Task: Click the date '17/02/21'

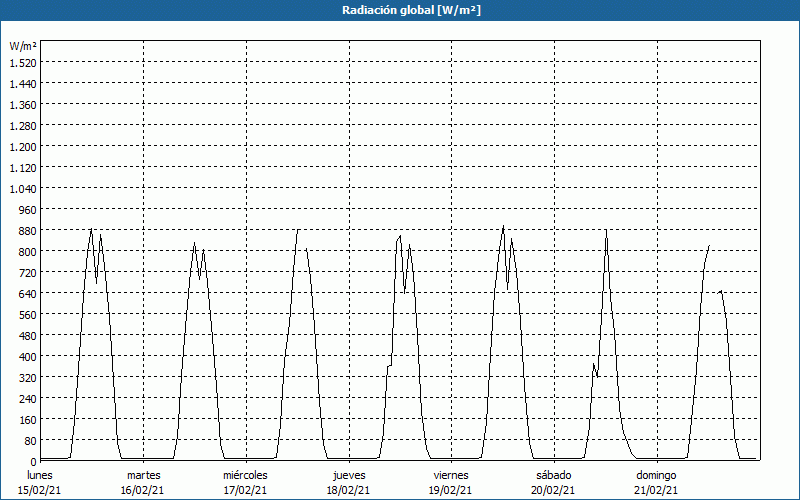Action: (245, 490)
